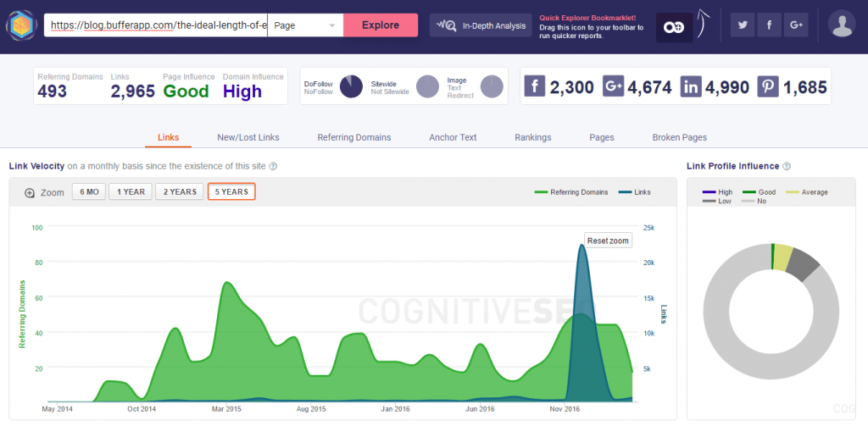
Task: Click help icon next to Link Velocity
Action: tap(273, 166)
